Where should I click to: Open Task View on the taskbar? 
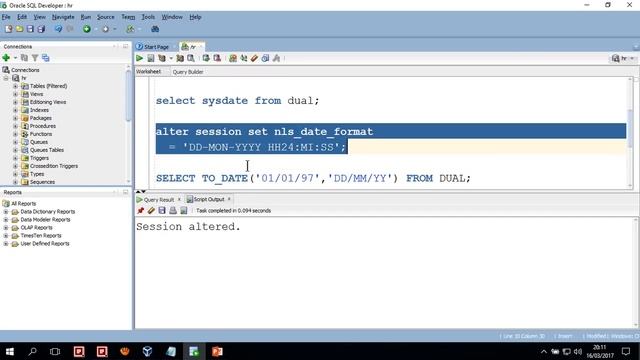55,351
